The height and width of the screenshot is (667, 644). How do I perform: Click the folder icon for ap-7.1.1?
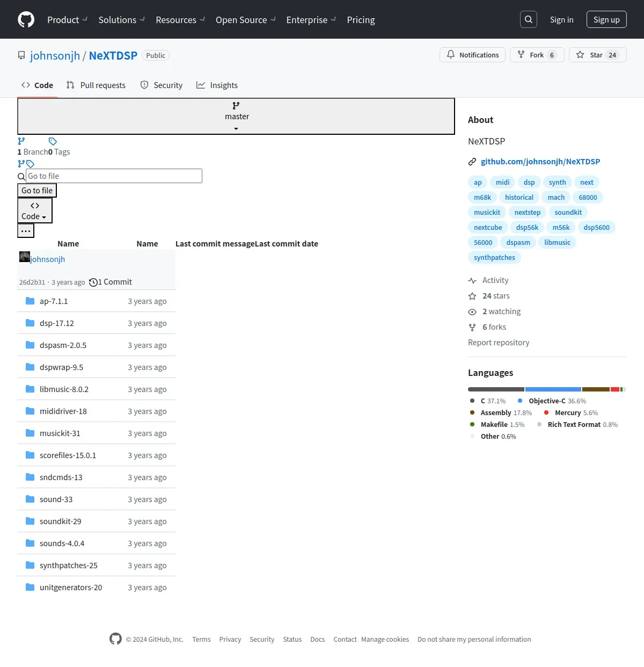(x=30, y=301)
